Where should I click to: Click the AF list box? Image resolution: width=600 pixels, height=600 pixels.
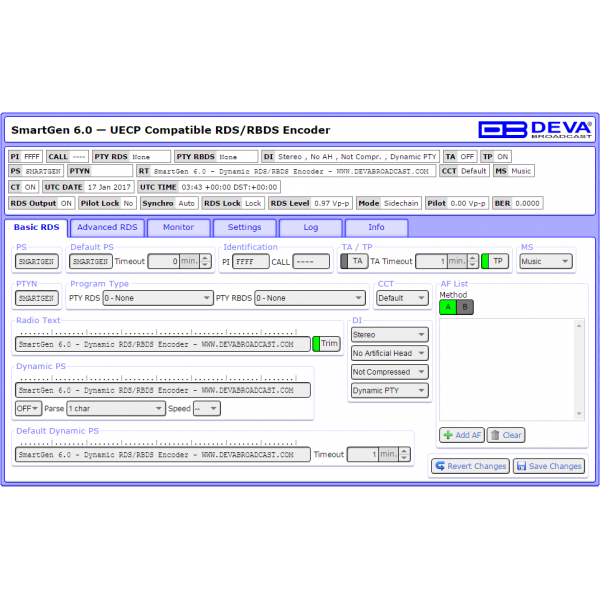click(512, 370)
